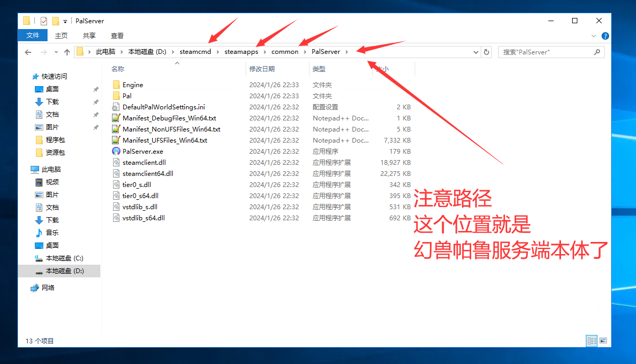The image size is (636, 364).
Task: Go up one folder level arrow
Action: click(67, 52)
